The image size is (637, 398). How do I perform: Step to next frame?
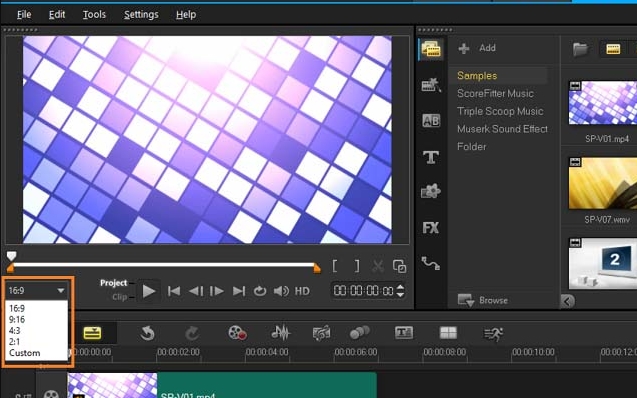[217, 291]
